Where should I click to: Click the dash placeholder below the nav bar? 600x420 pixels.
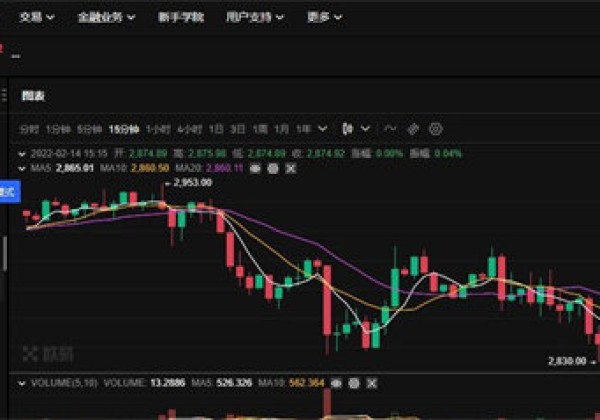[16, 56]
